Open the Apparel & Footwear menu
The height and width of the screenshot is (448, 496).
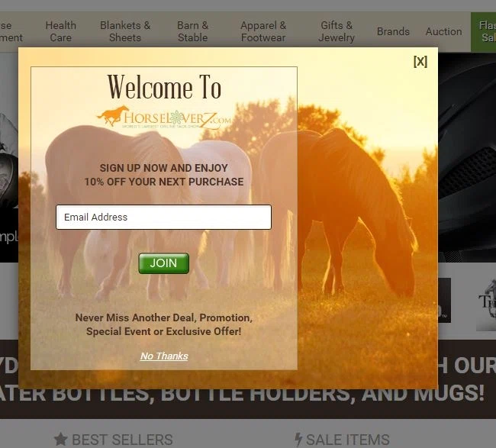263,31
